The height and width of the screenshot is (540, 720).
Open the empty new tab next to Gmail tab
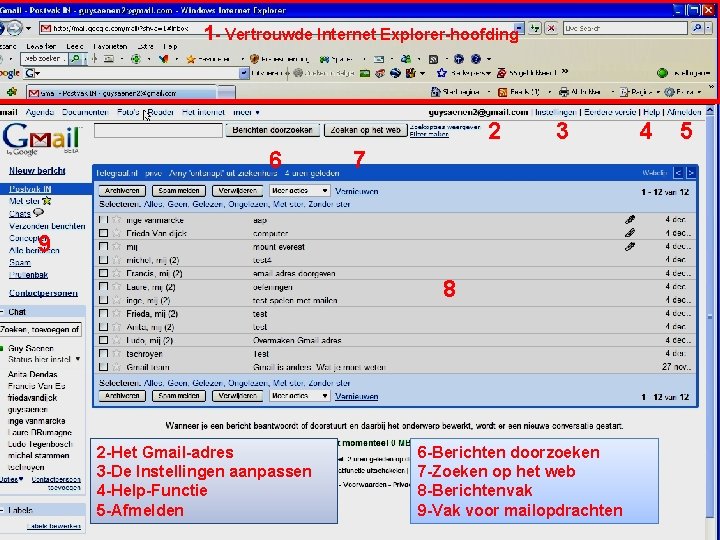226,92
